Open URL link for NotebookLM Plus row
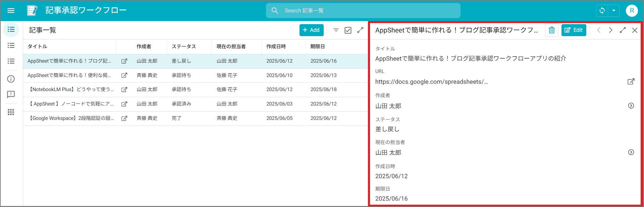Screen dimensions: 644x207 click(124, 89)
